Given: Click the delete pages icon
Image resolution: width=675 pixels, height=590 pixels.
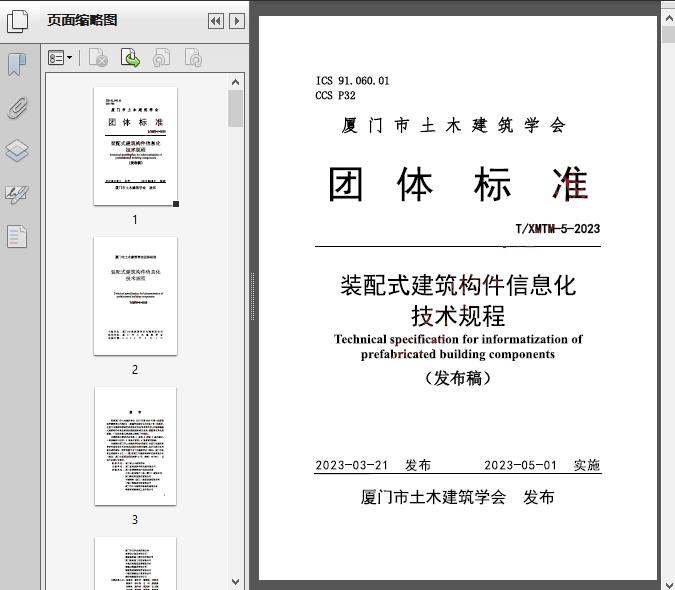Looking at the screenshot, I should [x=98, y=58].
